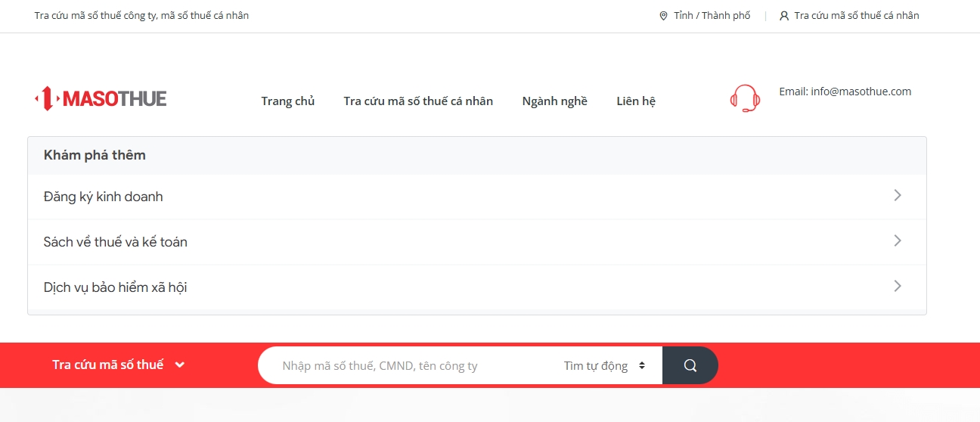Open Sách về thuế và kế toán link
Viewport: 980px width, 422px height.
pyautogui.click(x=116, y=242)
